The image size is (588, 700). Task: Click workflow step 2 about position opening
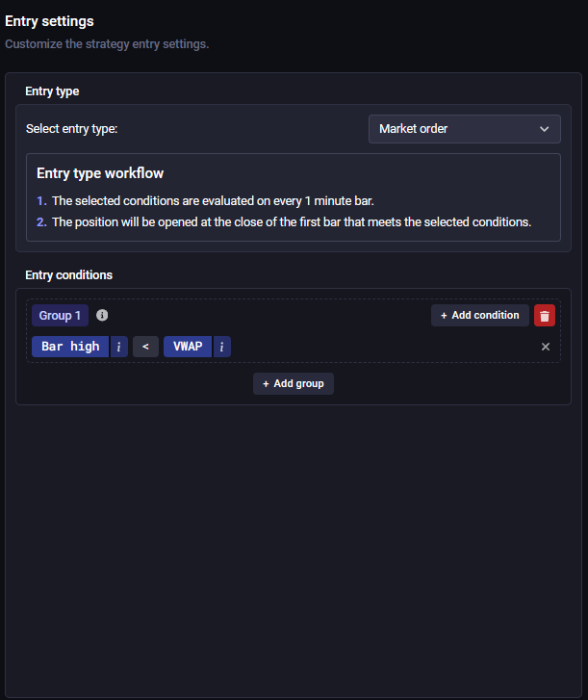(284, 221)
